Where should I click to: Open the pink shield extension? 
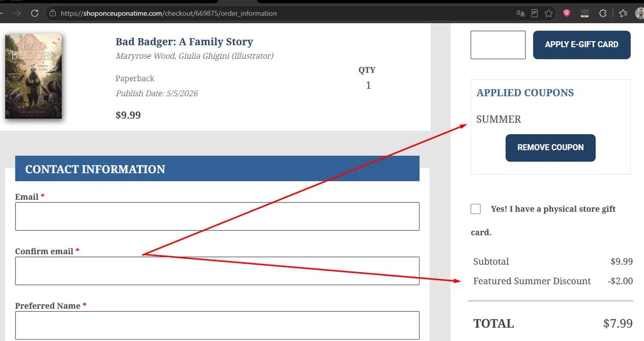click(567, 13)
